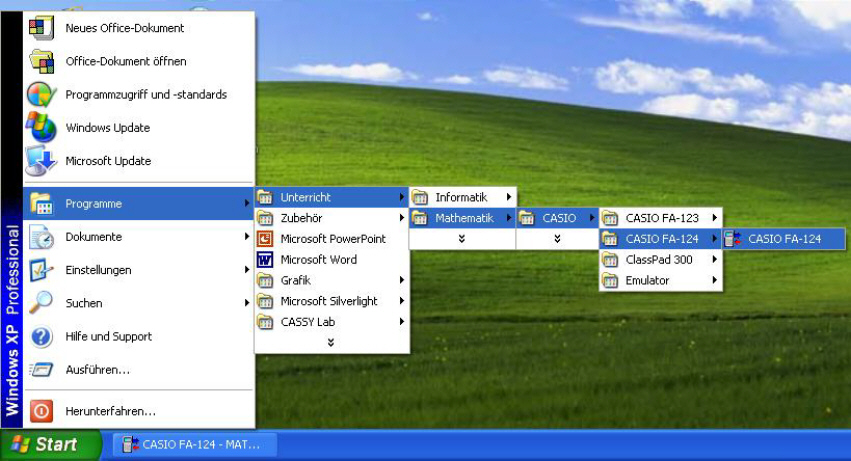Open the CASIO FA-123 submenu
The width and height of the screenshot is (851, 461).
point(661,218)
